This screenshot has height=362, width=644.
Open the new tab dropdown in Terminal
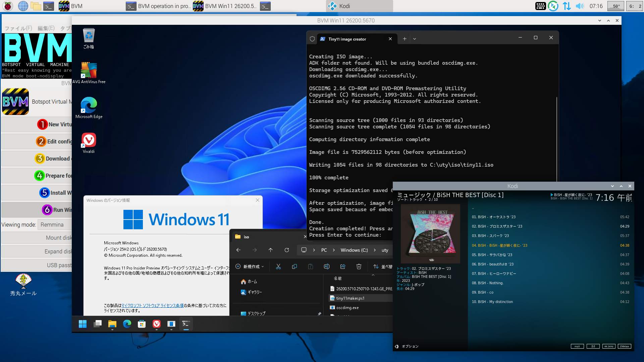(x=414, y=39)
